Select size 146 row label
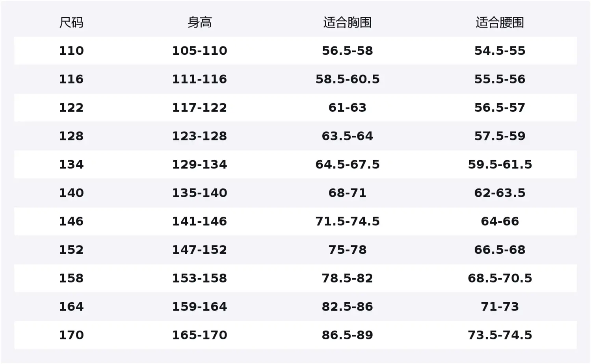591x364 pixels. click(71, 221)
